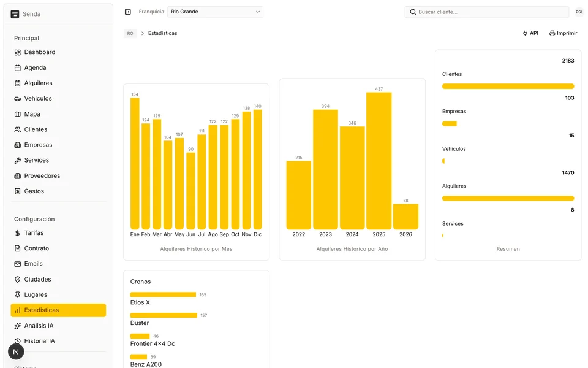
Task: Click the 2025 bar in yearly chart
Action: click(379, 161)
